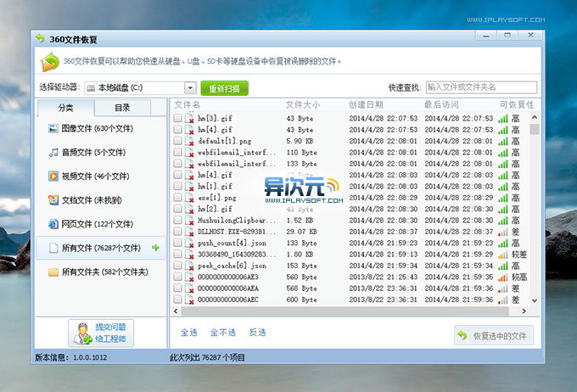577x392 pixels.
Task: Click the quick search input field
Action: [x=481, y=87]
